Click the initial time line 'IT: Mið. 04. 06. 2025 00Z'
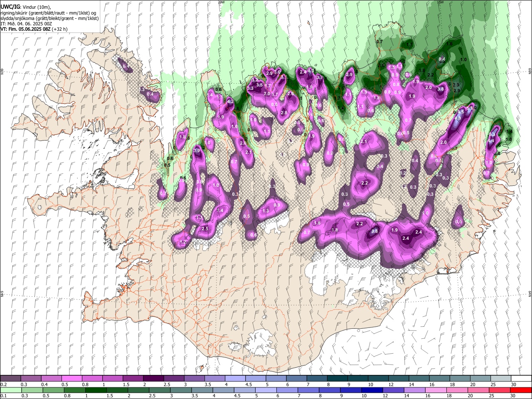 tap(26, 24)
